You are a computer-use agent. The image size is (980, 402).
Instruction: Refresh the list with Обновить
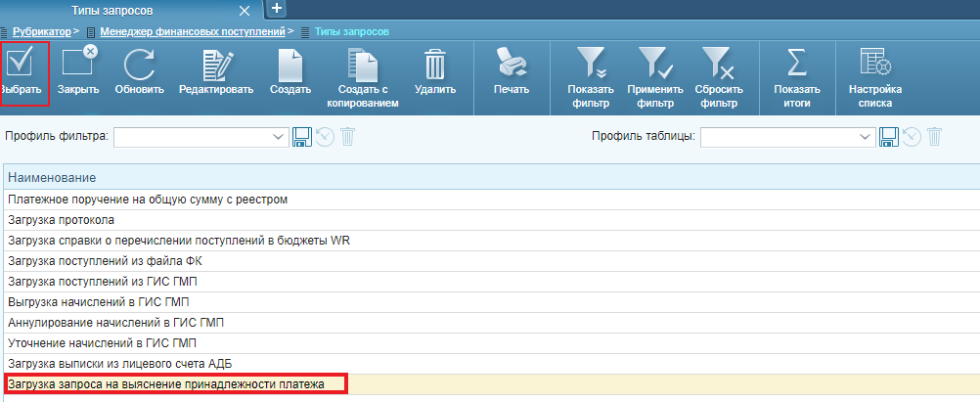coord(140,64)
